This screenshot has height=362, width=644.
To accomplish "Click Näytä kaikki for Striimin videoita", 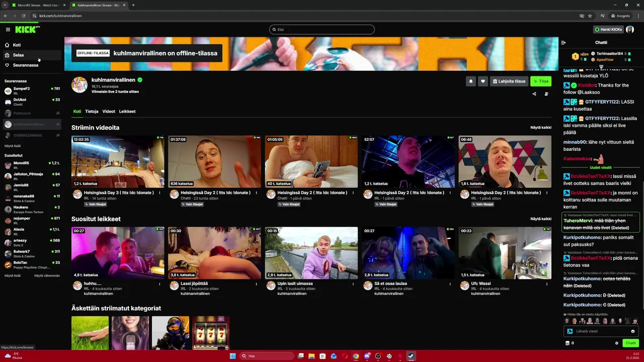I will click(x=541, y=127).
